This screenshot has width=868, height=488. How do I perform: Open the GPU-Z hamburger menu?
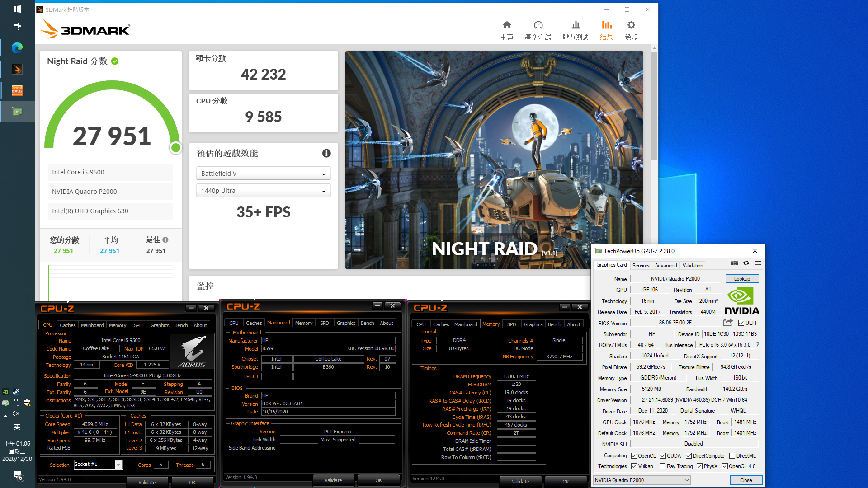tap(758, 263)
